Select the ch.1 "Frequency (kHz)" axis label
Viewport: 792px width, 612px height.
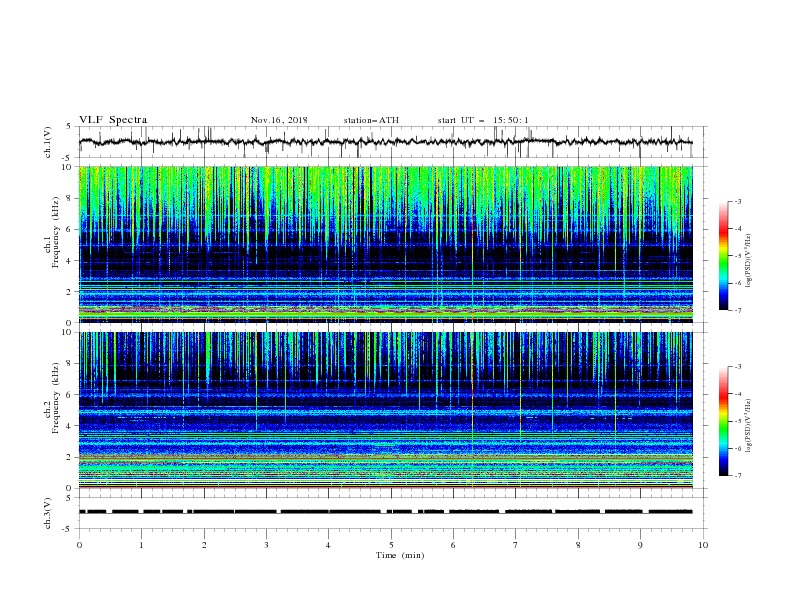click(x=56, y=233)
